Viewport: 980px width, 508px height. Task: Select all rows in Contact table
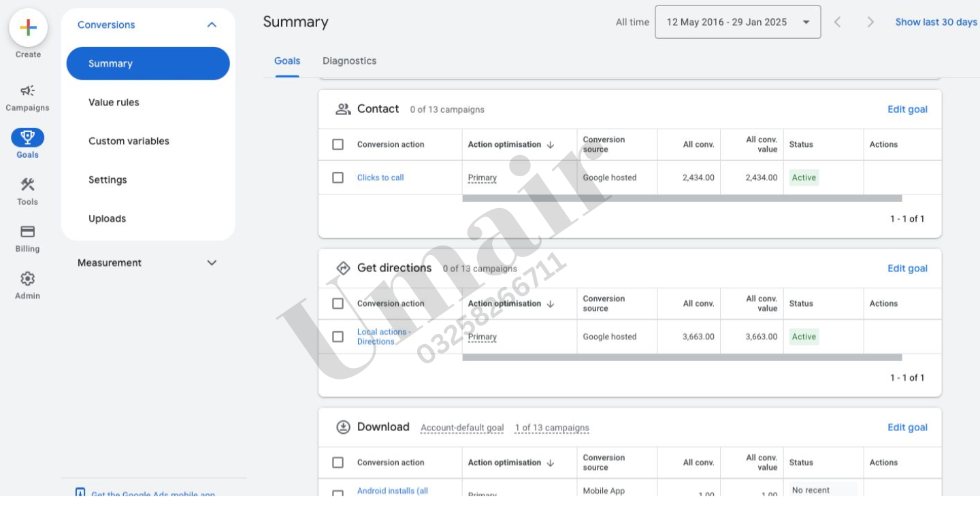(x=338, y=144)
